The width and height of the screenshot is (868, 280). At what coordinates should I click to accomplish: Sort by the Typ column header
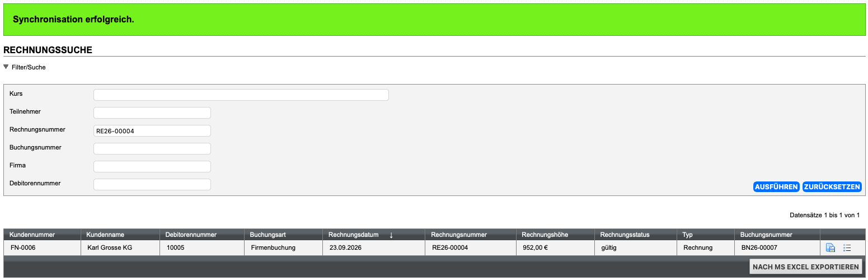point(688,235)
